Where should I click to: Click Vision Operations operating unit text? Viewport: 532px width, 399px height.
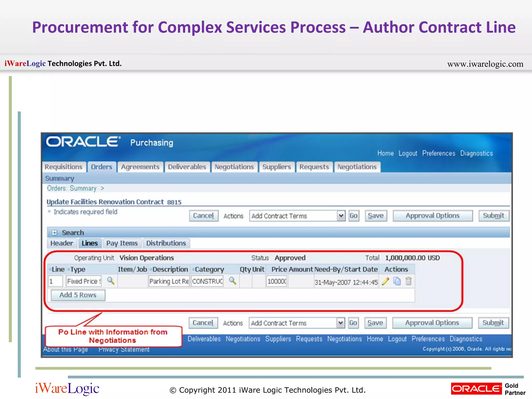coord(147,258)
